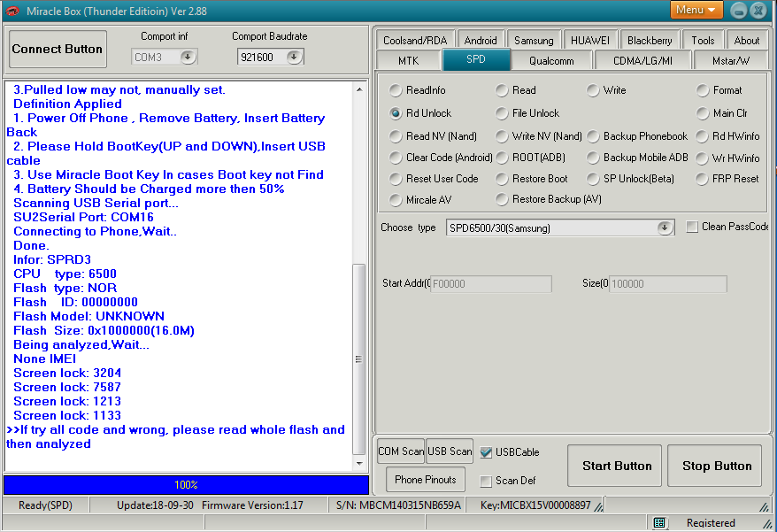This screenshot has width=777, height=532.
Task: Select the SP Unlock(Beta) radio option
Action: click(x=630, y=179)
